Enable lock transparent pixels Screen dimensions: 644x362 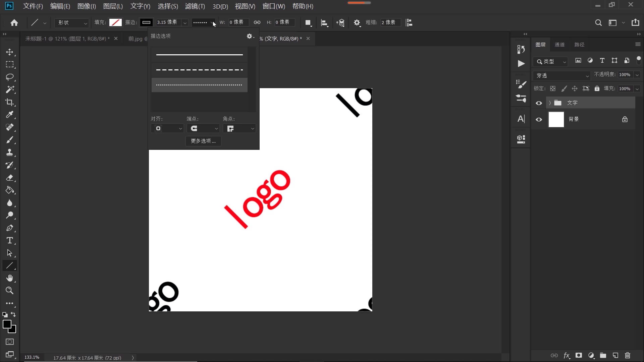(553, 88)
